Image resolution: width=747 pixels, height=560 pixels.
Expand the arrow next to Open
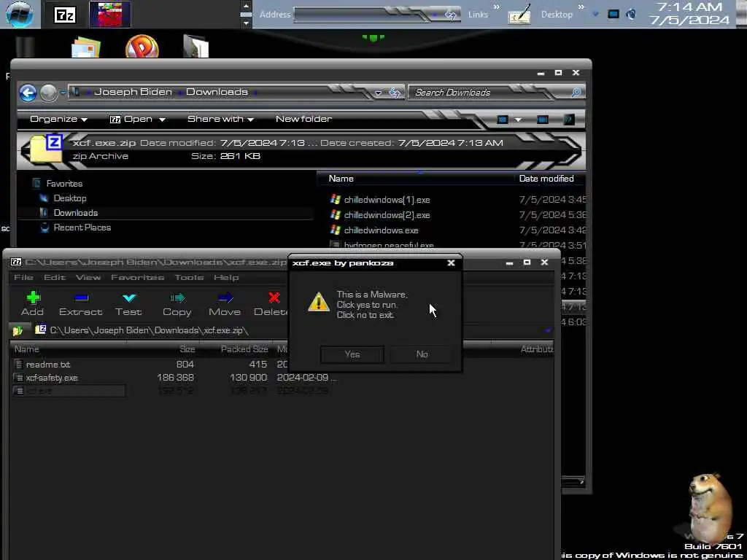pos(162,120)
